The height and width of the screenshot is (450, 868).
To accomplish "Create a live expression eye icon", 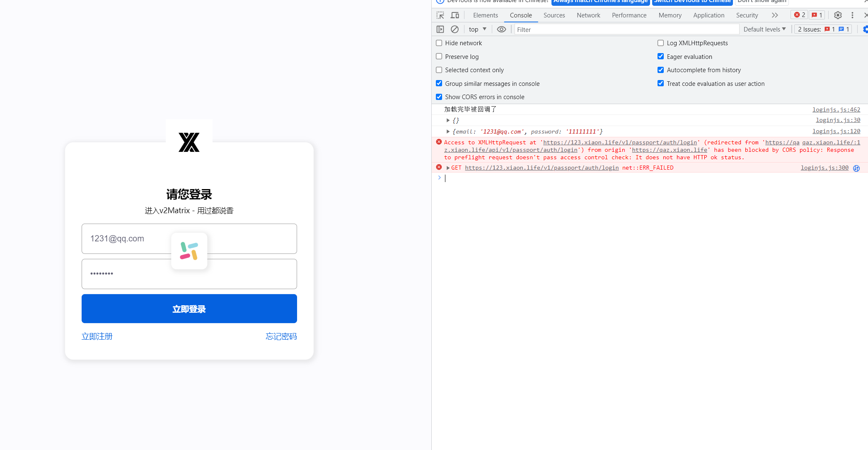I will (501, 29).
